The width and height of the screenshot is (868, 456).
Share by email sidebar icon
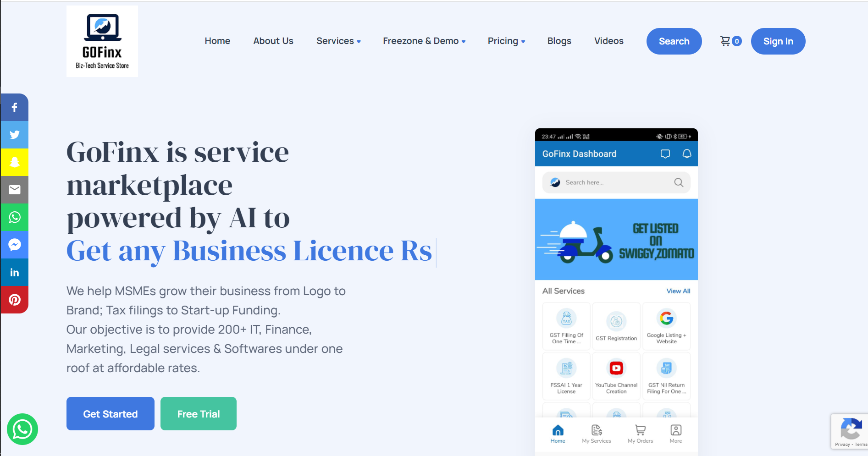point(15,190)
